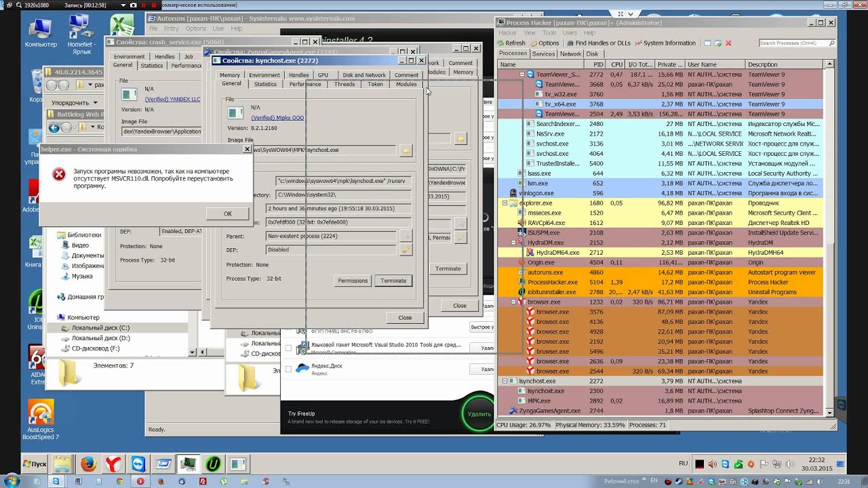
Task: Open Find Handles or DLLs
Action: point(597,43)
